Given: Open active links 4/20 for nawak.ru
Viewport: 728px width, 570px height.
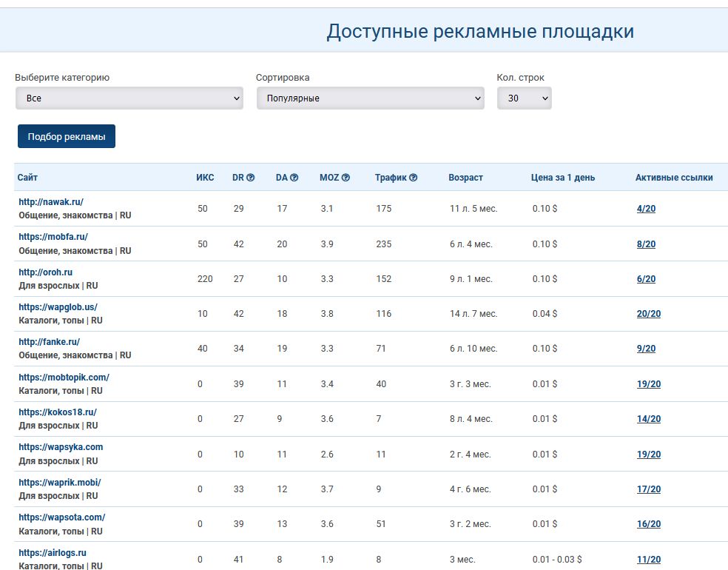Looking at the screenshot, I should click(x=646, y=209).
